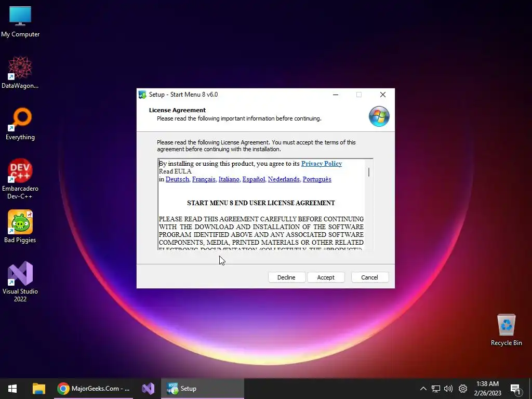Click the Windows Start button
532x399 pixels.
coord(12,389)
